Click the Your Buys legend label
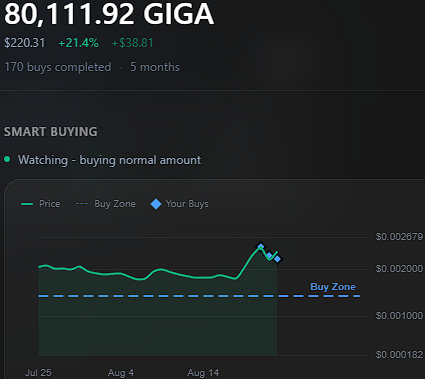Screen dimensions: 425x379 pos(187,204)
